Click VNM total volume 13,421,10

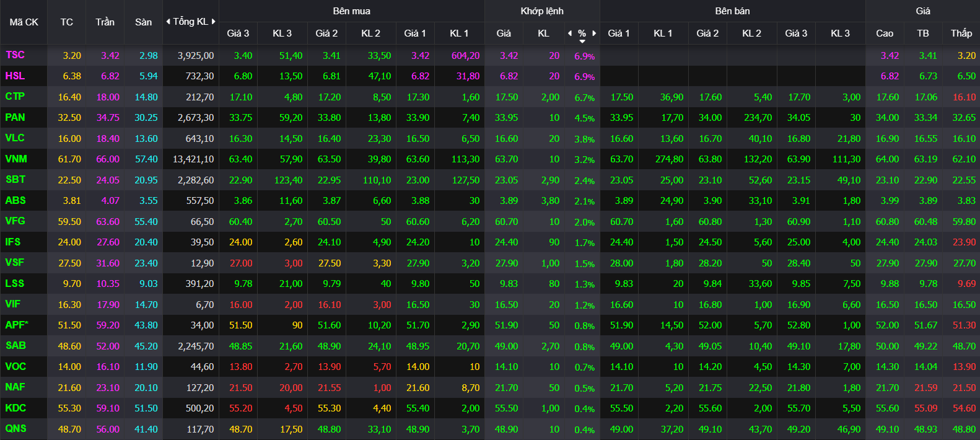click(x=193, y=159)
